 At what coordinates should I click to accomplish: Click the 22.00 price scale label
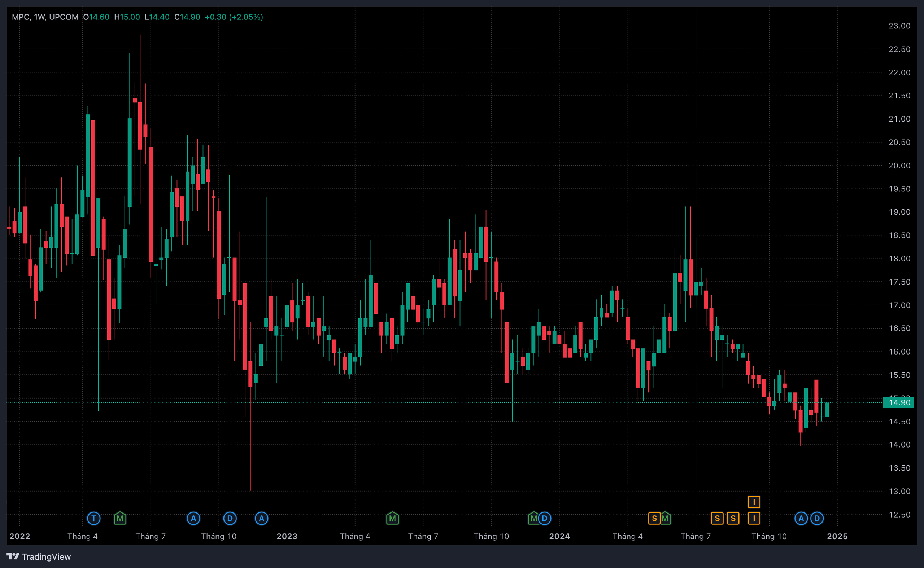pos(899,72)
